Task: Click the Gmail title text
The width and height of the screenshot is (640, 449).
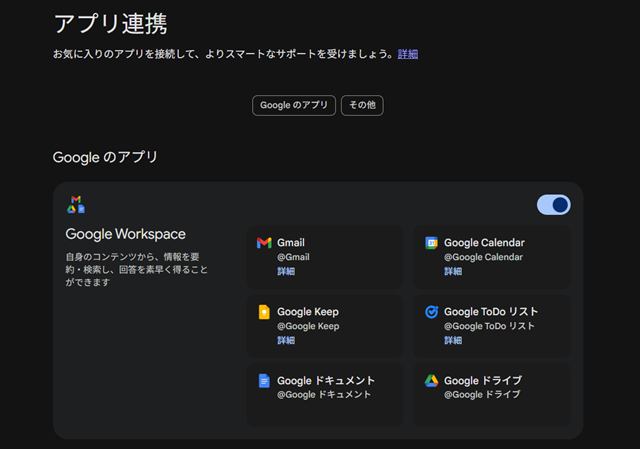Action: 291,242
